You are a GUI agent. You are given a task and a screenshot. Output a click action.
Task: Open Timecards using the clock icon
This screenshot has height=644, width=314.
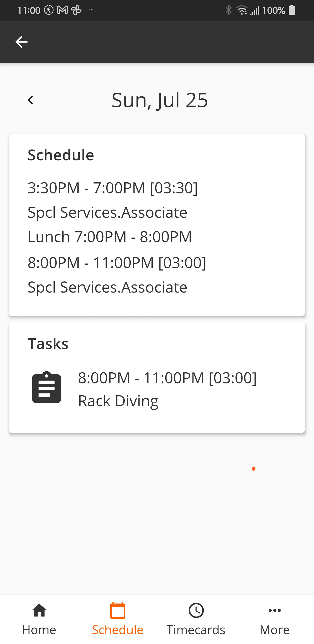point(196,610)
